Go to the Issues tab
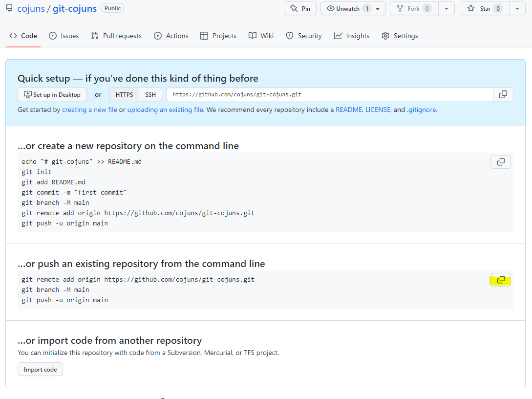 click(x=64, y=36)
